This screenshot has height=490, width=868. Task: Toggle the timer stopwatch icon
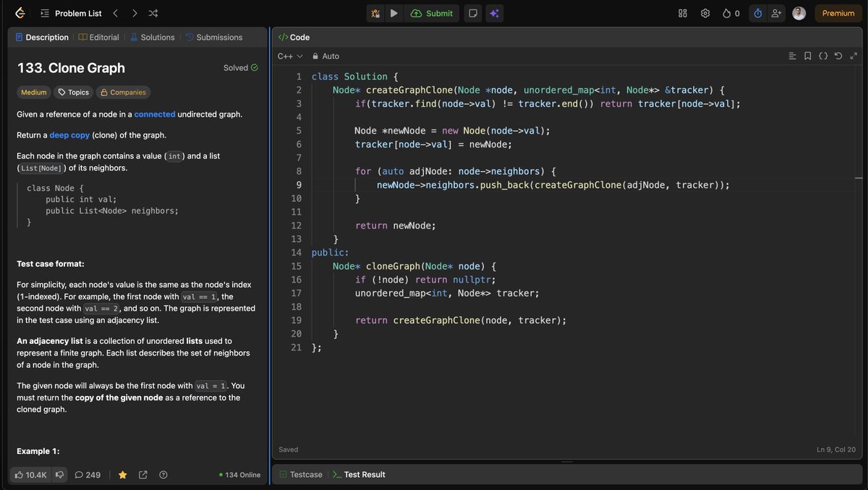pyautogui.click(x=757, y=13)
